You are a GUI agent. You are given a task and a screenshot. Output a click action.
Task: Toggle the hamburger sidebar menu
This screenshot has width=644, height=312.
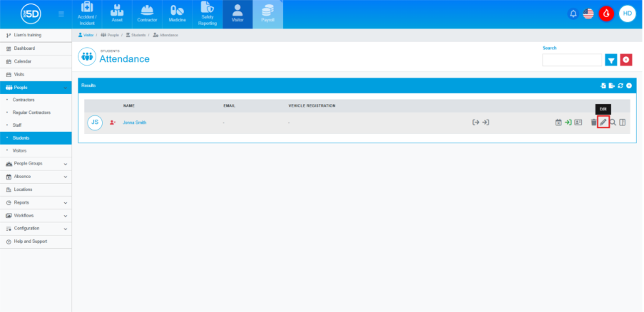(x=61, y=14)
